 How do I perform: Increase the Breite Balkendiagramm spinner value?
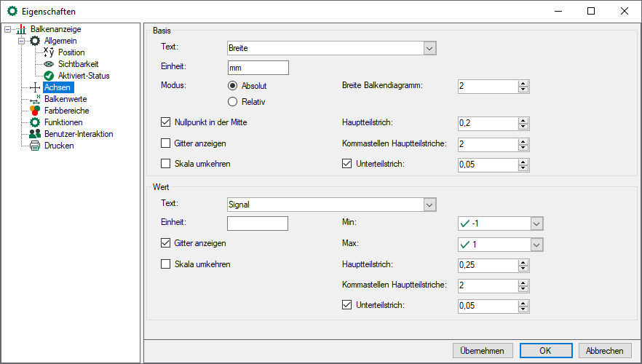coord(523,83)
